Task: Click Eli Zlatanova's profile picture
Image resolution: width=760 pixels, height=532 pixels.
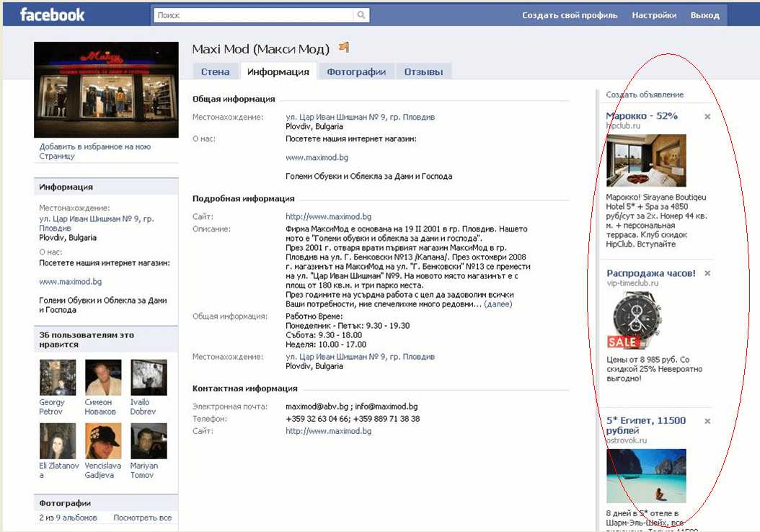Action: pos(58,441)
